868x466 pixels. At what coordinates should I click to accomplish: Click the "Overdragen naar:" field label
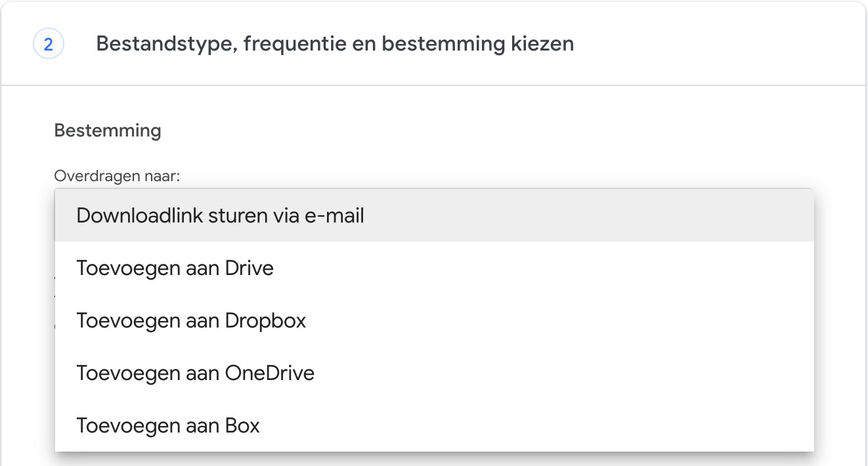[117, 177]
